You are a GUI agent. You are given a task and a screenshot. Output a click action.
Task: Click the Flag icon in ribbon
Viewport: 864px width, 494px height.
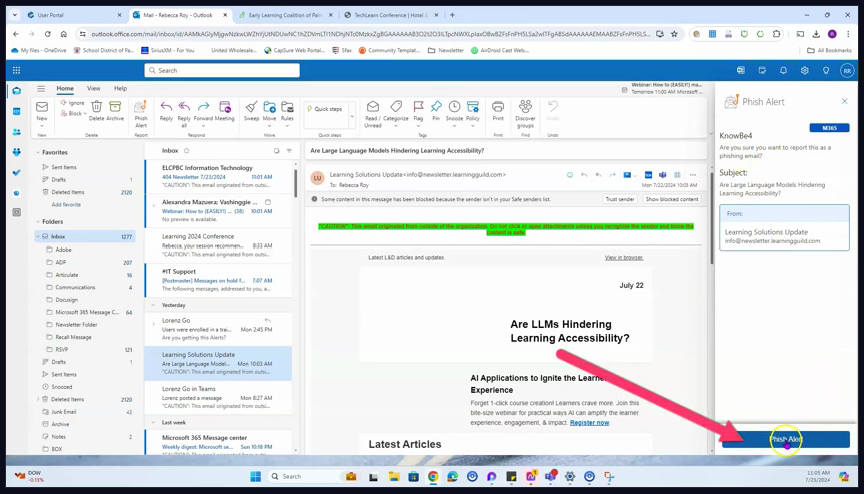coord(418,106)
